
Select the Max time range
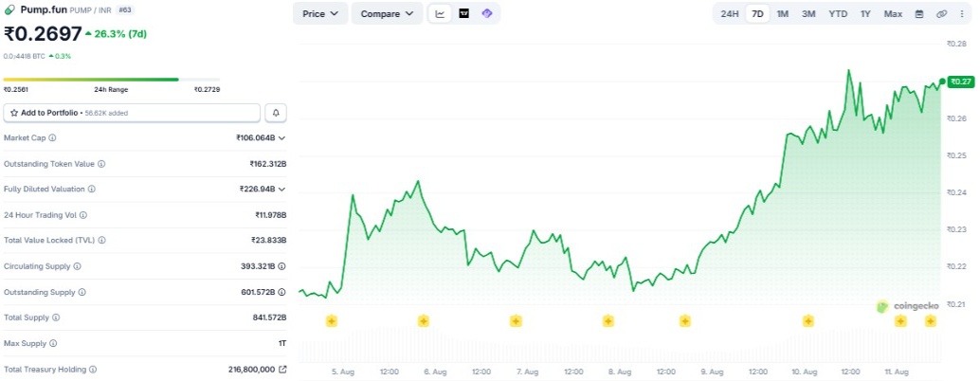(893, 13)
